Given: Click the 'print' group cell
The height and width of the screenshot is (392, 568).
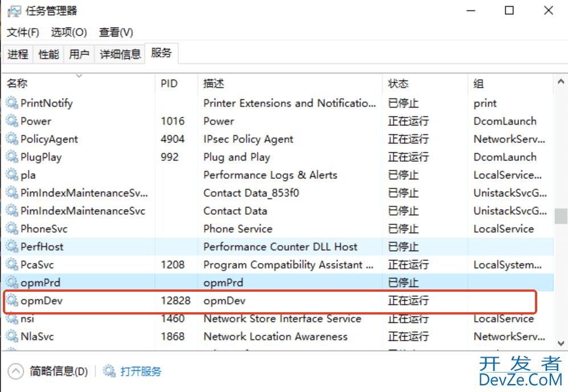Looking at the screenshot, I should [485, 104].
